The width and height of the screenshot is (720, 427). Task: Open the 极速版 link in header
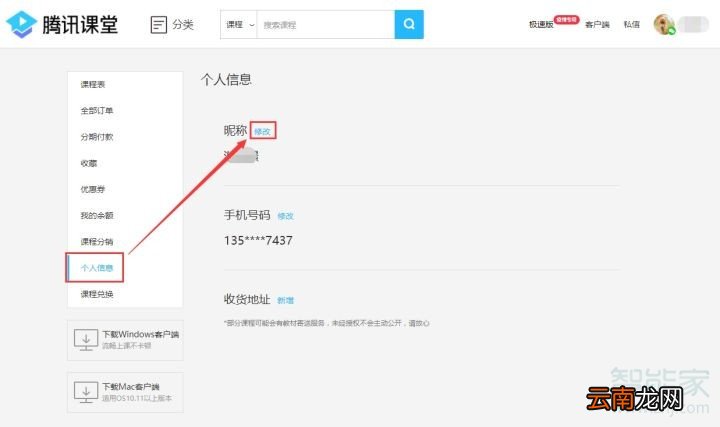pos(541,24)
